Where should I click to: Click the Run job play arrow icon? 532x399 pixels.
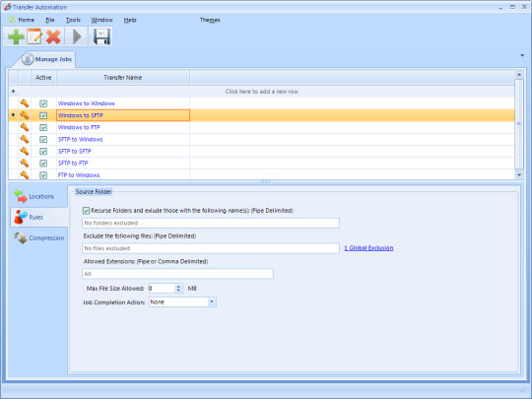(x=77, y=36)
